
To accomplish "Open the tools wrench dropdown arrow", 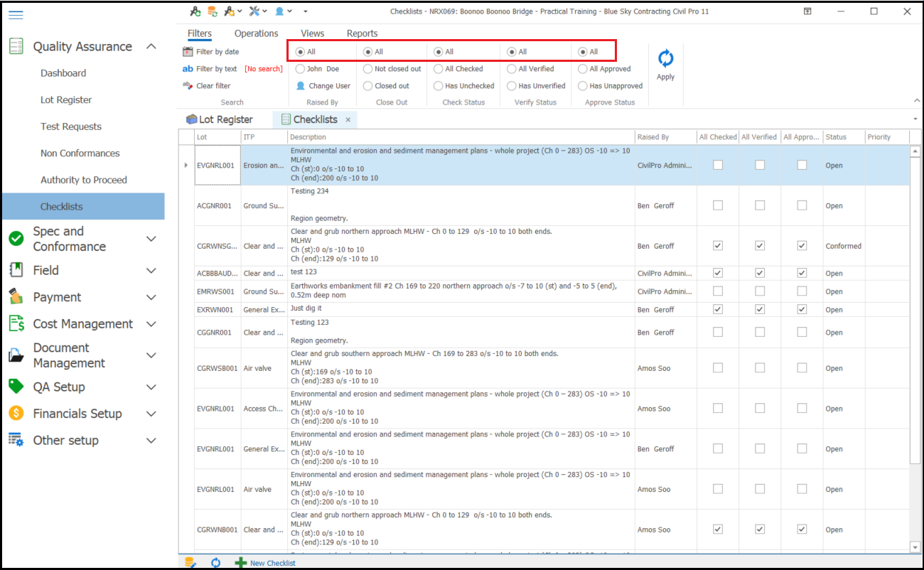I will pyautogui.click(x=265, y=11).
